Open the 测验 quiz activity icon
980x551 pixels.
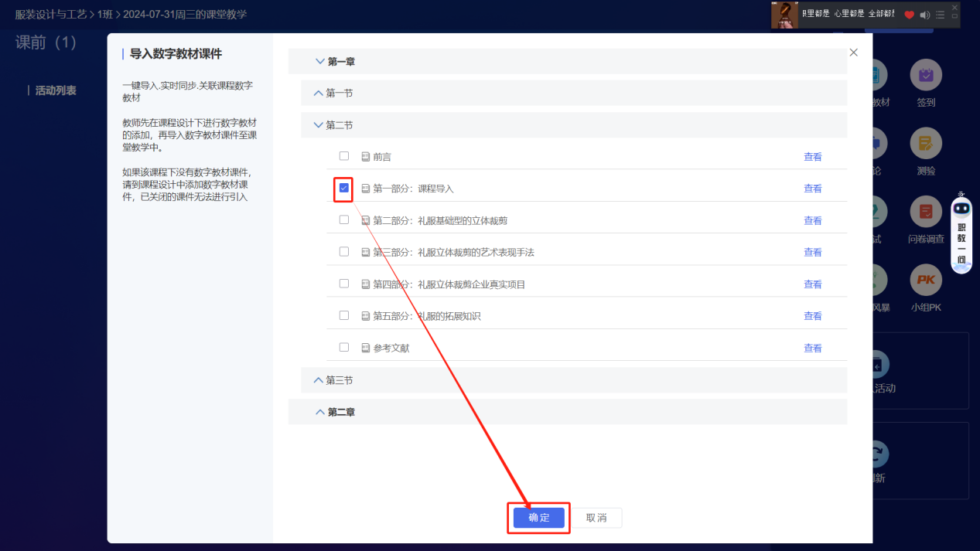tap(925, 144)
